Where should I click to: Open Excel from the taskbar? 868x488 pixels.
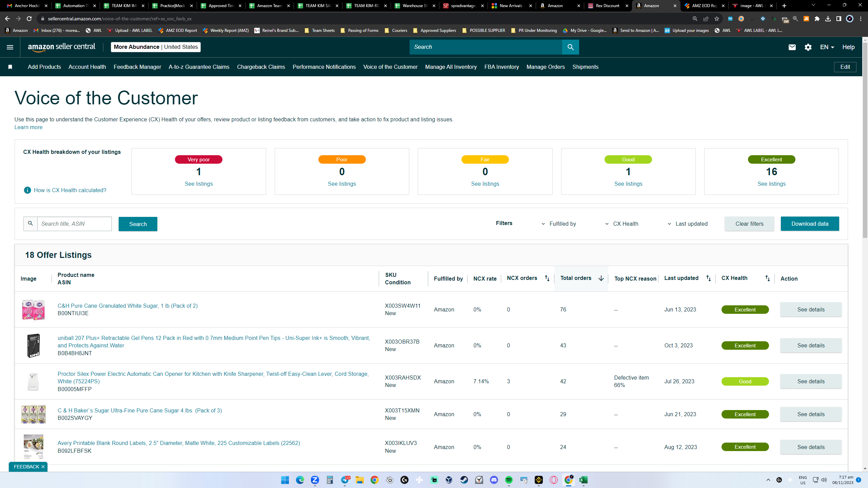pyautogui.click(x=584, y=480)
